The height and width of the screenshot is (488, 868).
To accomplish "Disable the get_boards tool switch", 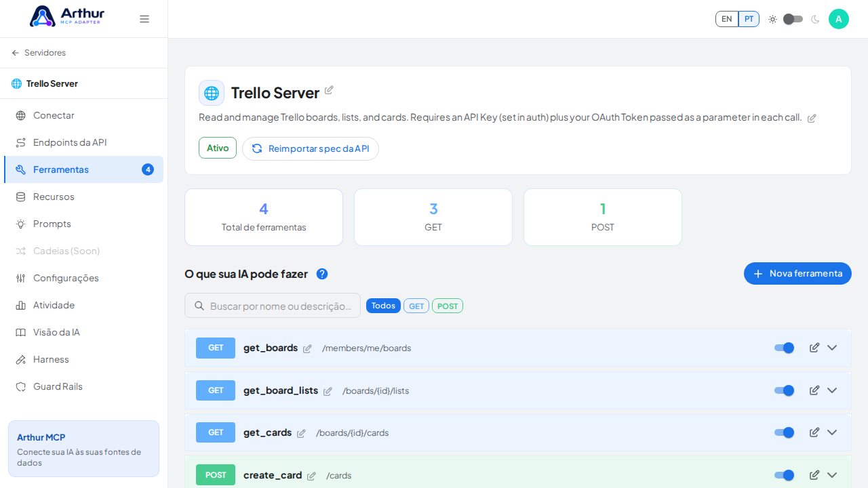I will (785, 348).
